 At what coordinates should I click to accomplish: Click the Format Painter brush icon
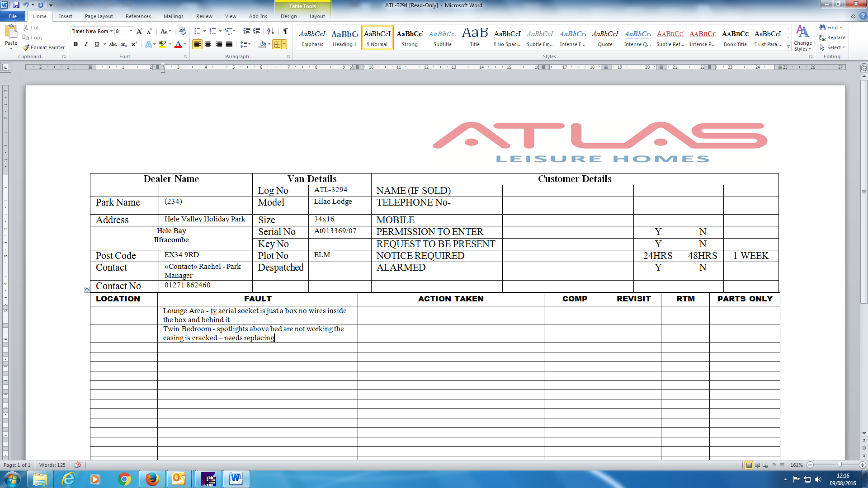(26, 47)
